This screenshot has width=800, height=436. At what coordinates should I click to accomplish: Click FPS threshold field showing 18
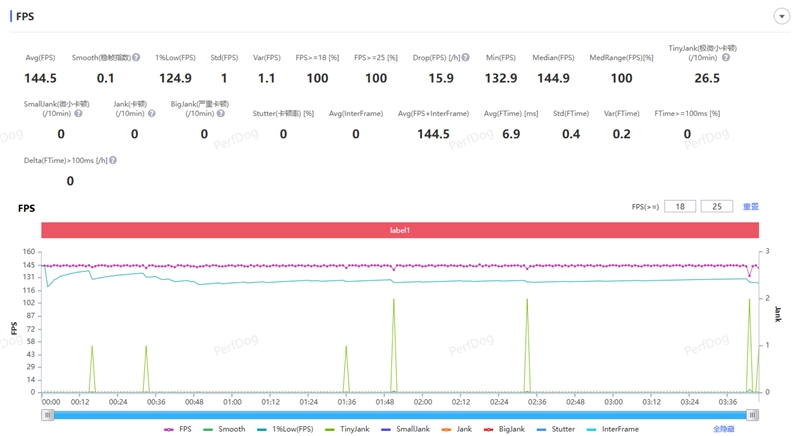point(680,207)
